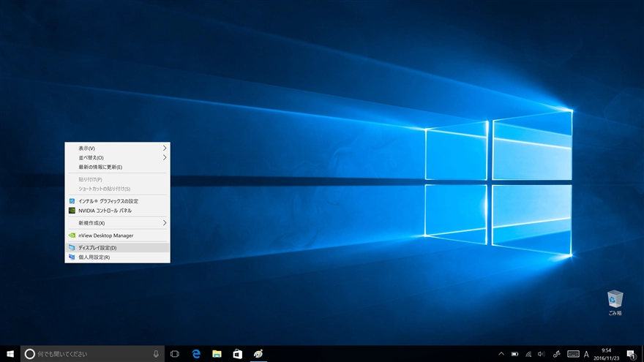The width and height of the screenshot is (644, 362).
Task: Expand the 表示(V) submenu
Action: (117, 148)
